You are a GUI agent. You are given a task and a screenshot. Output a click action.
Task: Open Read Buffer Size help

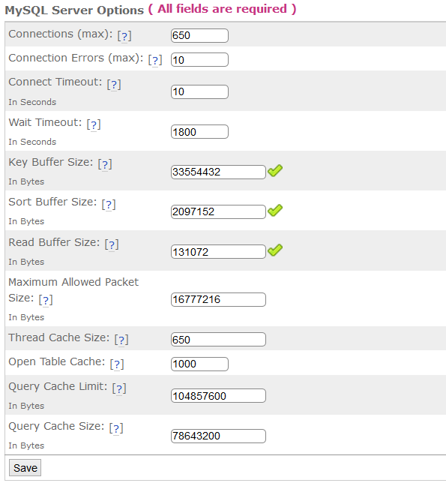click(112, 244)
